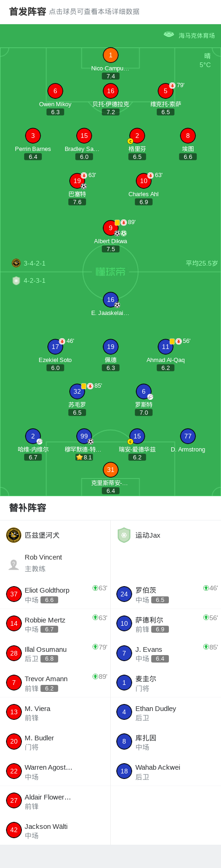The height and width of the screenshot is (868, 221).
Task: Select orange goalkeeper 31 克里斯蒂安 icon
Action: pos(110,470)
